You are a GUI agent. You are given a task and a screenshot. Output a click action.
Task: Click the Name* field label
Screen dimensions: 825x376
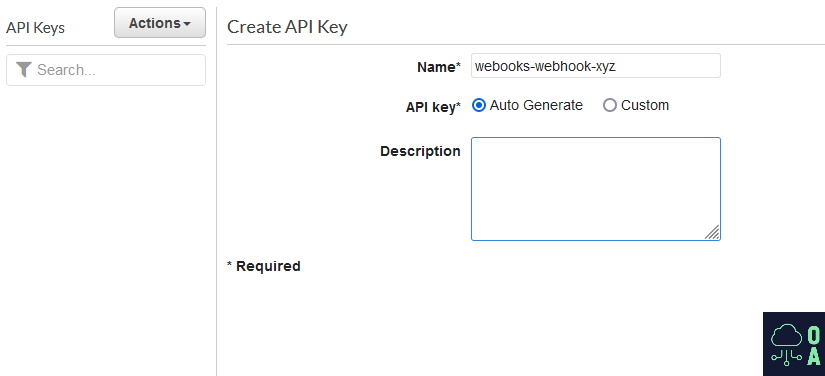[x=439, y=67]
